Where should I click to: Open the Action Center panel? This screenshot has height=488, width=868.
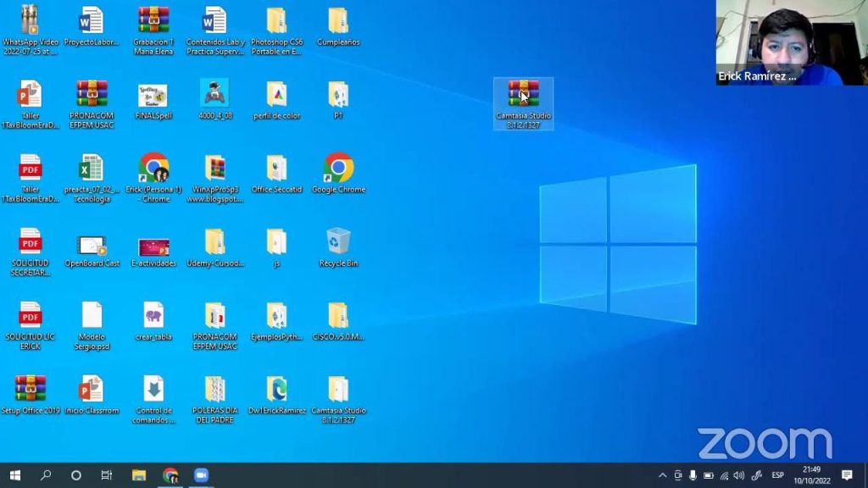tap(848, 474)
